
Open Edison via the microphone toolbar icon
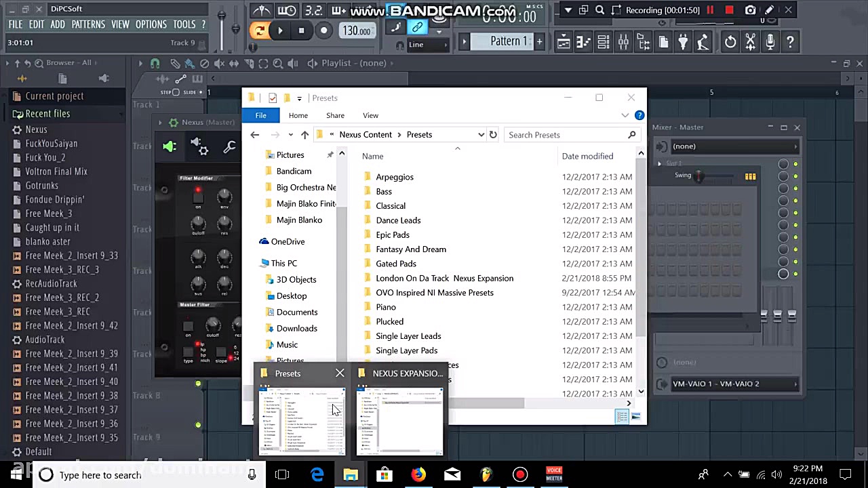[x=770, y=42]
